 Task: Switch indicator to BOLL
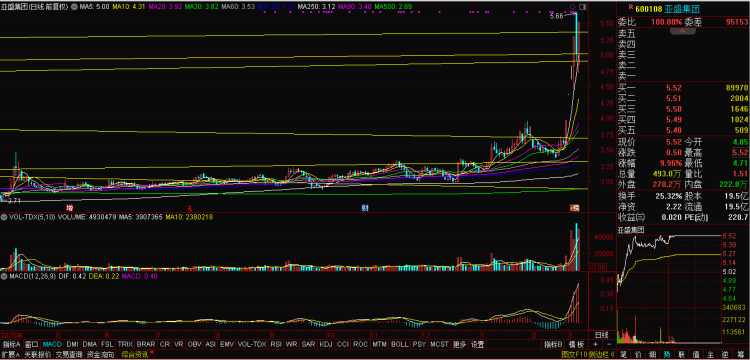click(399, 344)
